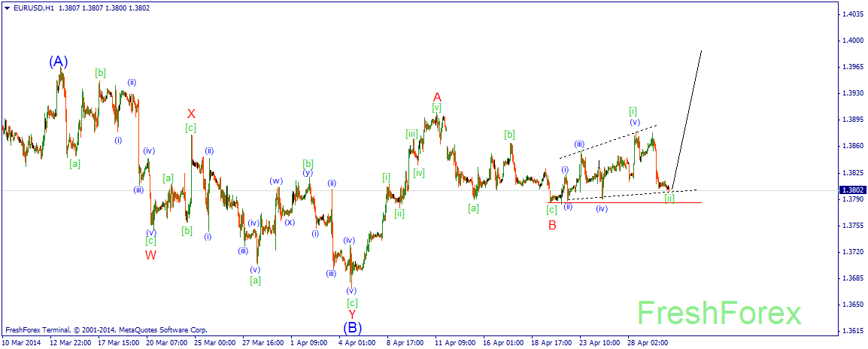Select the blue (A) wave label
This screenshot has width=868, height=349.
[58, 62]
